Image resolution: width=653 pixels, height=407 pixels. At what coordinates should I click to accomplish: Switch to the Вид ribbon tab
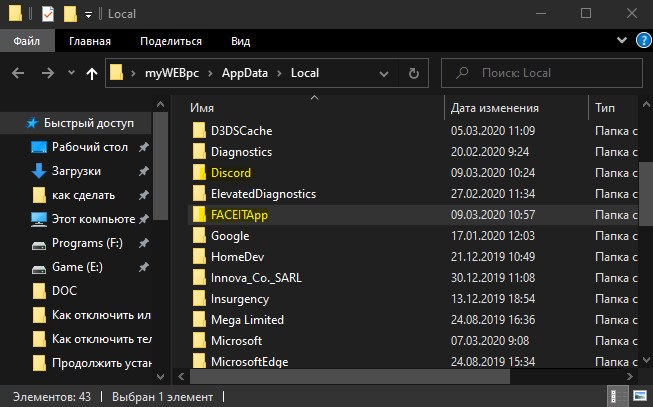[x=241, y=41]
